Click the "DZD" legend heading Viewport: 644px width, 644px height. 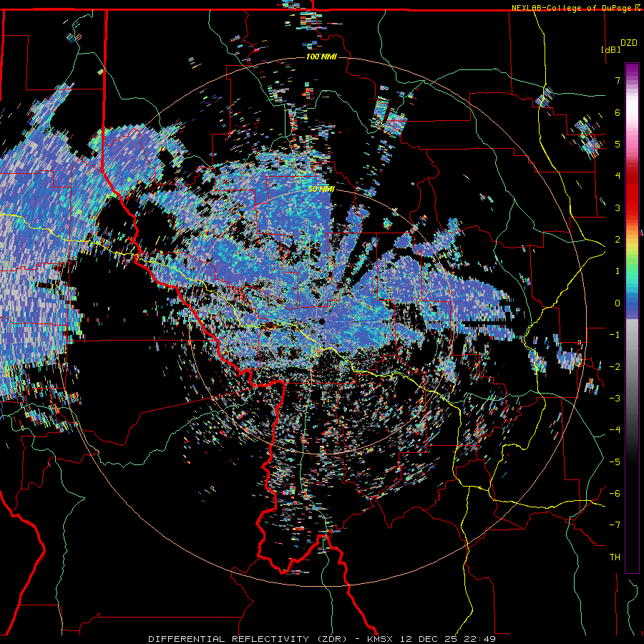click(629, 43)
